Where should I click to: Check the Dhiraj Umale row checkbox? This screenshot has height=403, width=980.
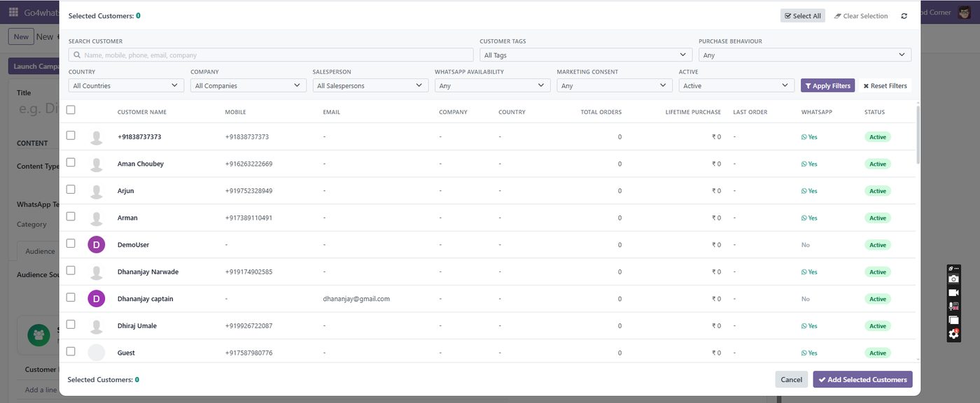[x=71, y=324]
